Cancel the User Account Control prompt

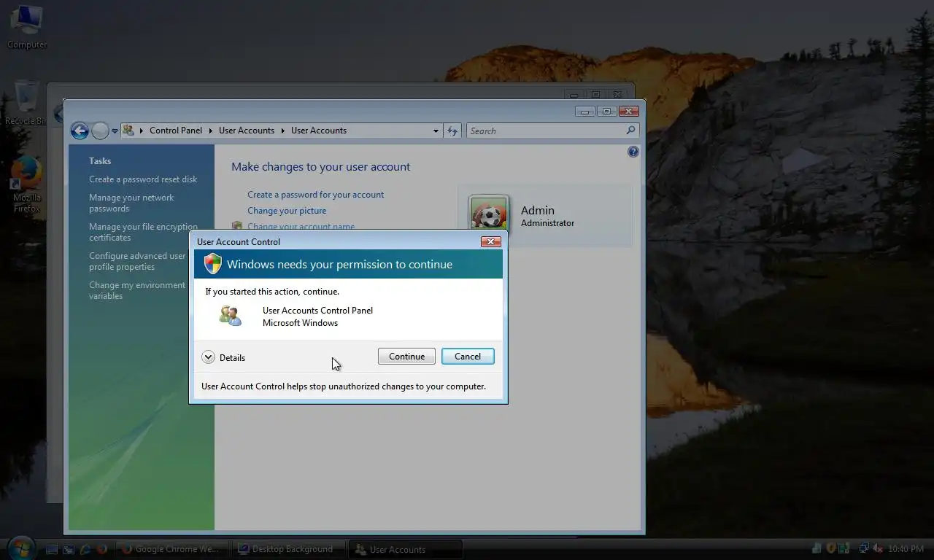468,357
